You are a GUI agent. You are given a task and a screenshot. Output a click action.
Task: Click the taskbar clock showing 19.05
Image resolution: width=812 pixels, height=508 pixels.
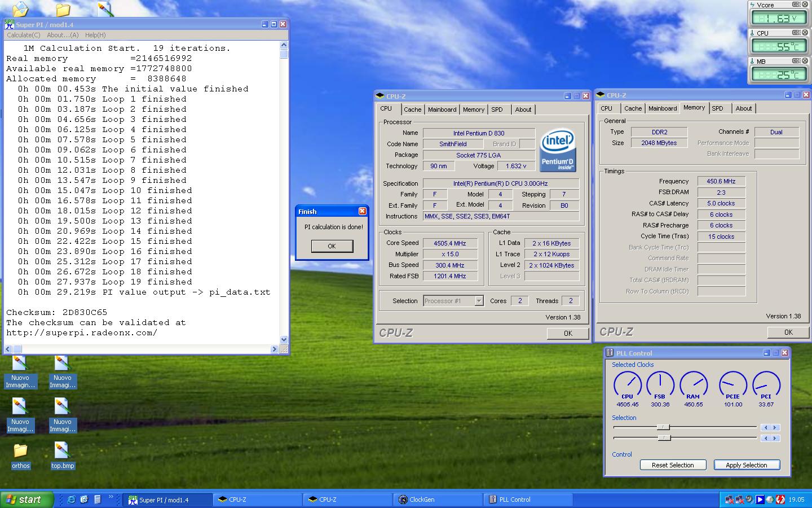click(796, 500)
